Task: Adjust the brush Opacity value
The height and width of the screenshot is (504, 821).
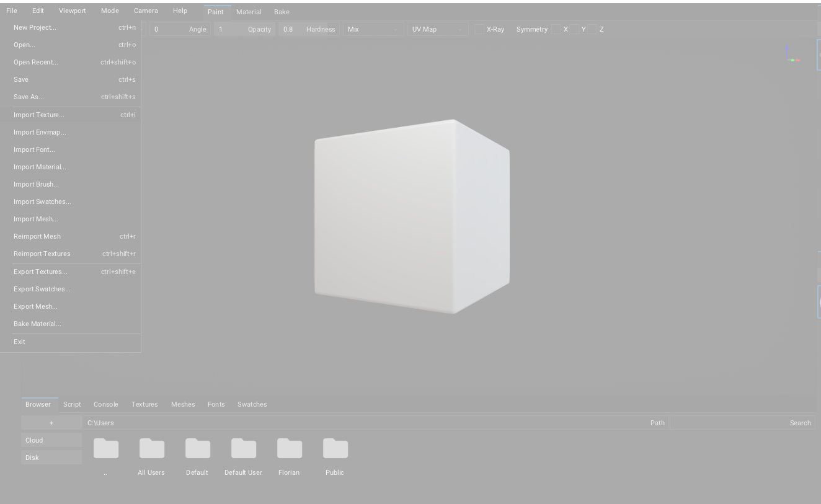Action: 244,29
